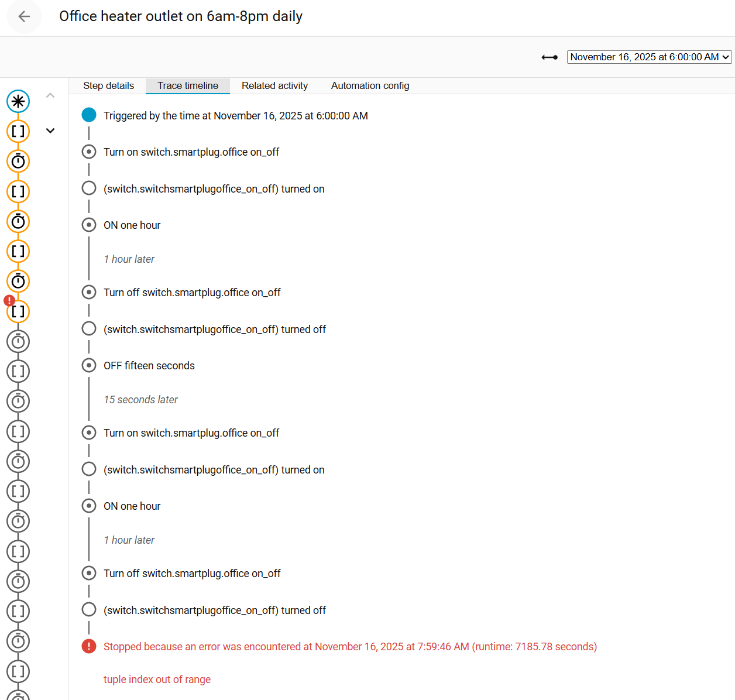Click the back arrow button

coord(24,16)
